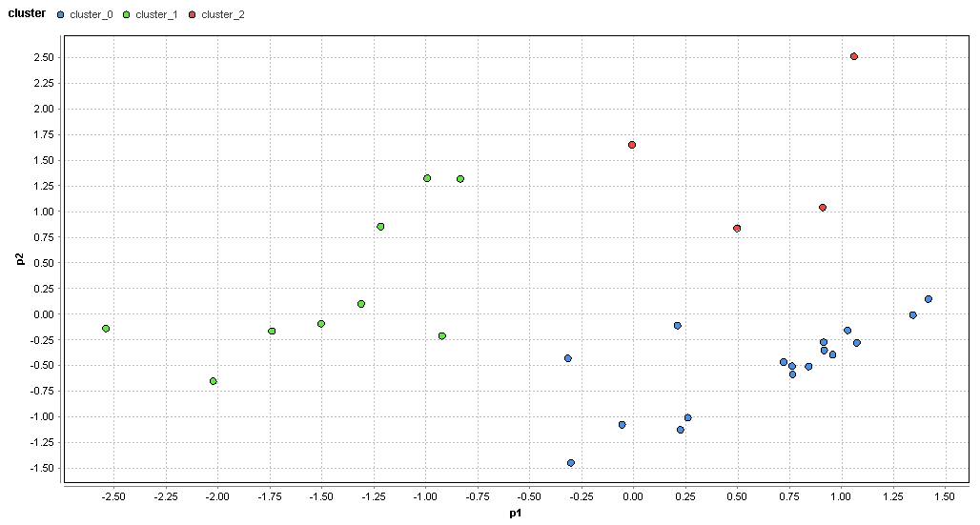The width and height of the screenshot is (980, 525).
Task: Click the bold cluster legend title
Action: click(x=27, y=13)
